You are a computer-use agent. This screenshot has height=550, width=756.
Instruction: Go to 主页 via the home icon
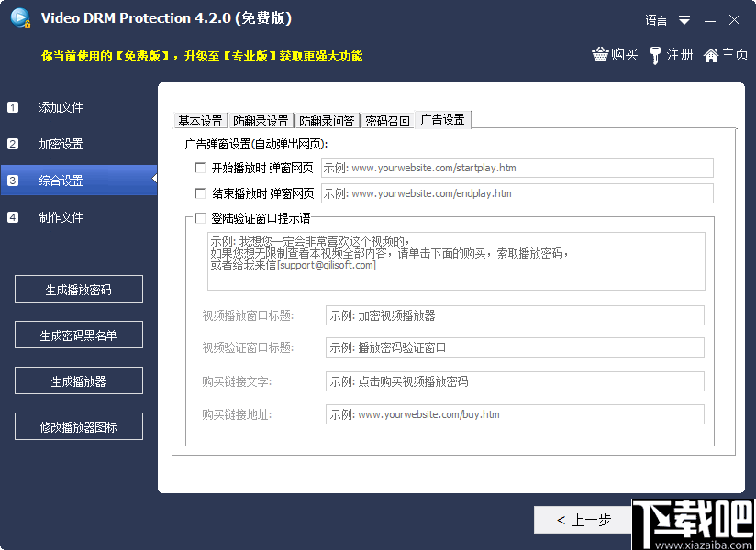tap(724, 55)
